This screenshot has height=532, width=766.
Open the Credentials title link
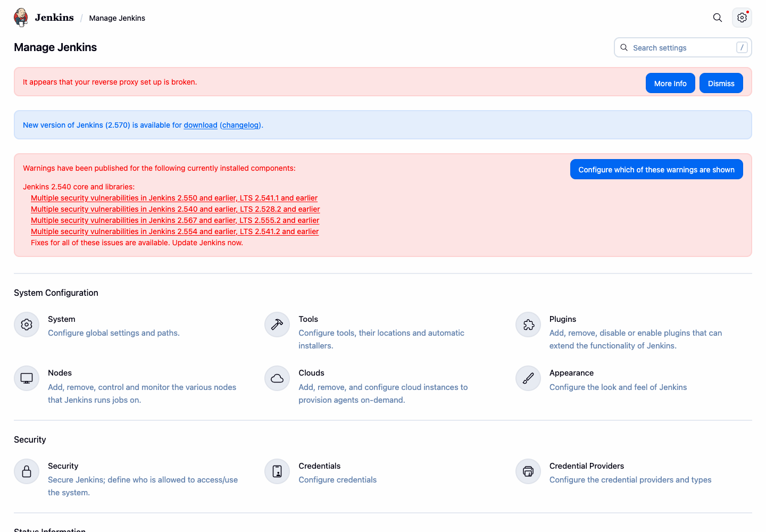coord(319,466)
